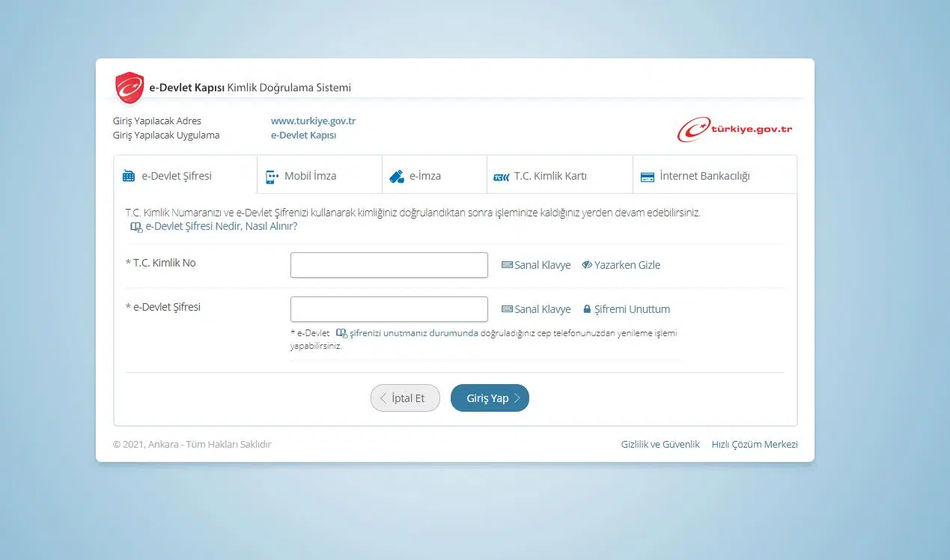Click the 'Kimlik Doğrulama Sistemi' header text

click(289, 88)
